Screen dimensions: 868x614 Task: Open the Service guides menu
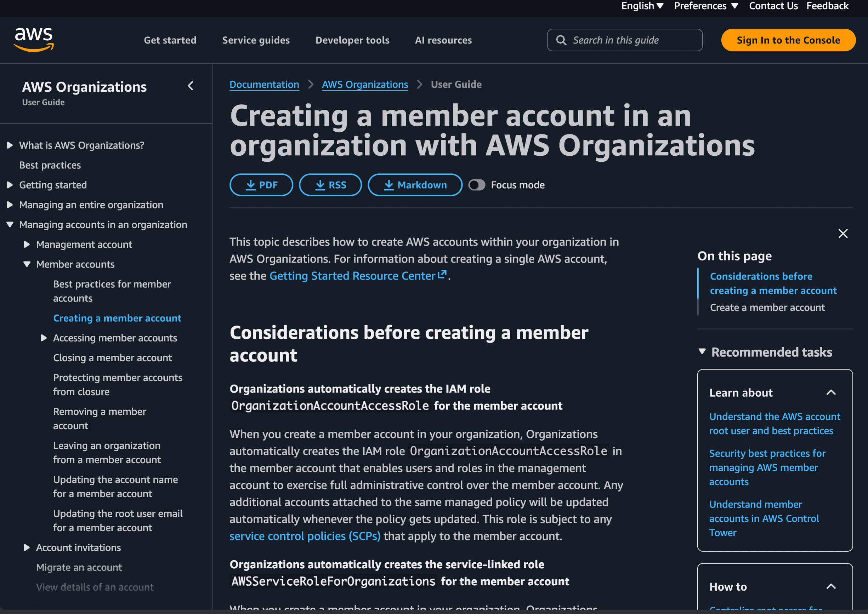256,40
